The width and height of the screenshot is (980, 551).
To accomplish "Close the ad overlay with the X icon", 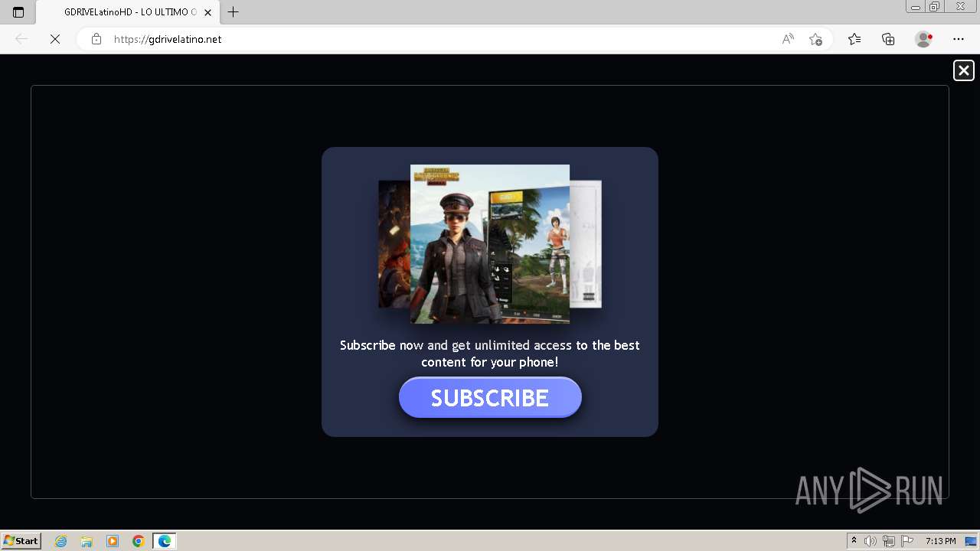I will point(963,70).
